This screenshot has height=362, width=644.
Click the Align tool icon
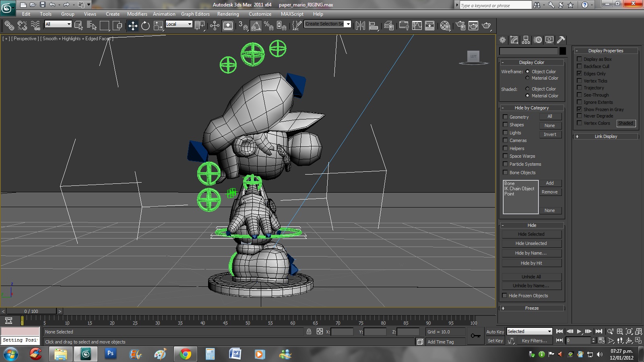[x=374, y=26]
